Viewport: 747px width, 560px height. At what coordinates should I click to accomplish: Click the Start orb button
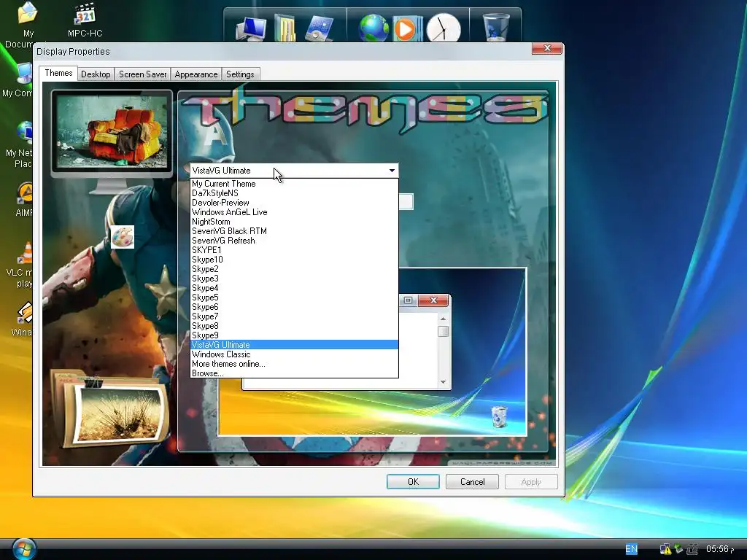(x=24, y=548)
